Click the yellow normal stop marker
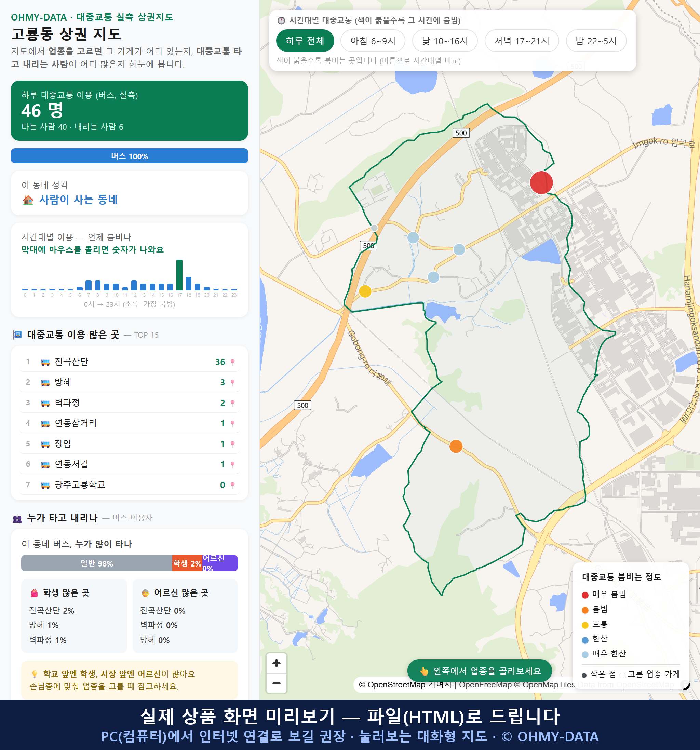The width and height of the screenshot is (700, 750). pyautogui.click(x=365, y=291)
